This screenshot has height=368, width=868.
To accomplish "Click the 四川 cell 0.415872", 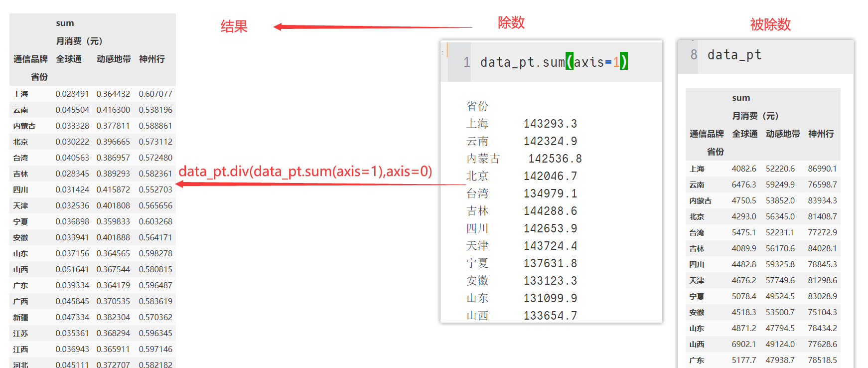I will click(x=113, y=189).
